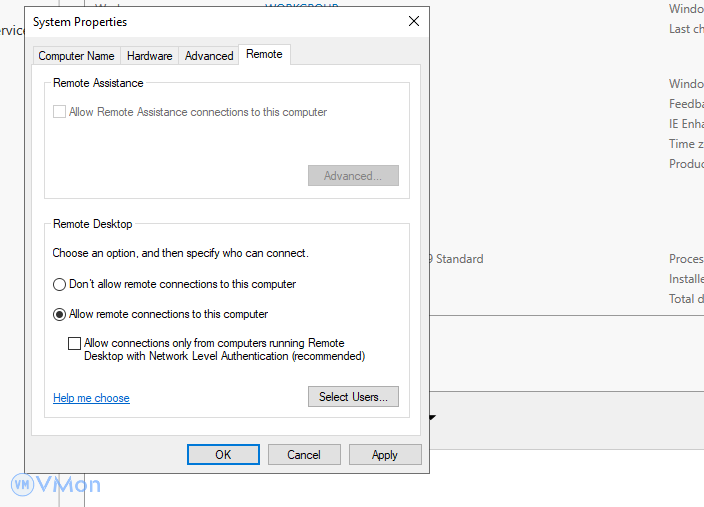Choose Don't allow remote connections option
Viewport: 704px width, 507px height.
pos(60,284)
